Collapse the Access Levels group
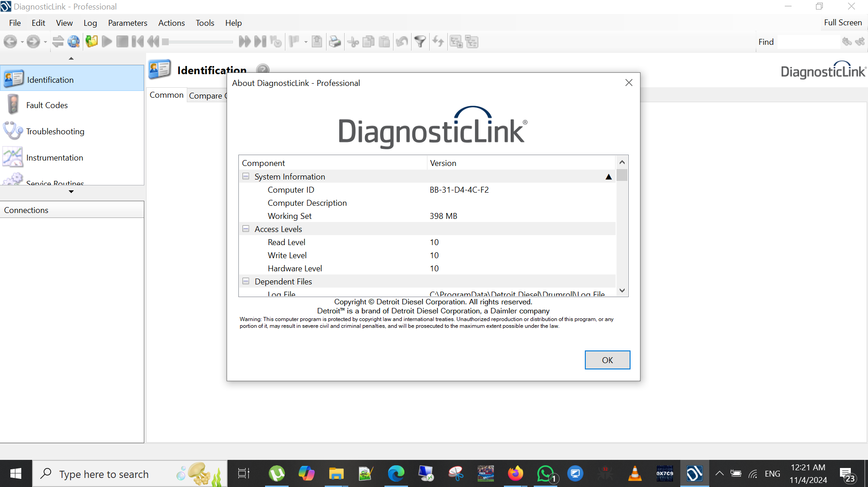868x487 pixels. [x=246, y=229]
